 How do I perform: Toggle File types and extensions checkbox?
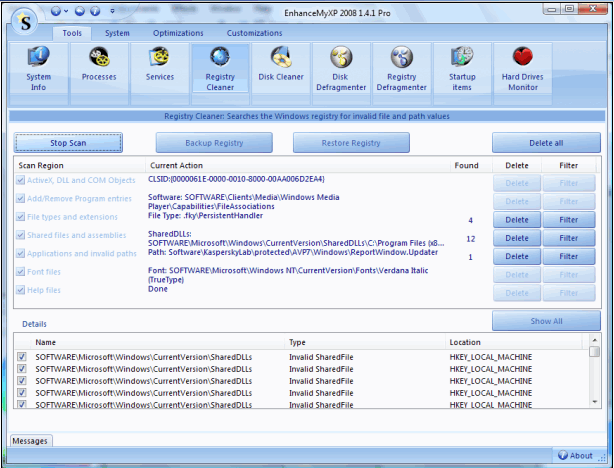pos(20,217)
